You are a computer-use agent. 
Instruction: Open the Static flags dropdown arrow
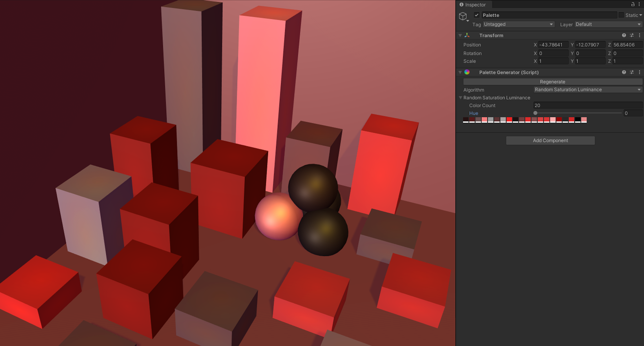coord(641,15)
